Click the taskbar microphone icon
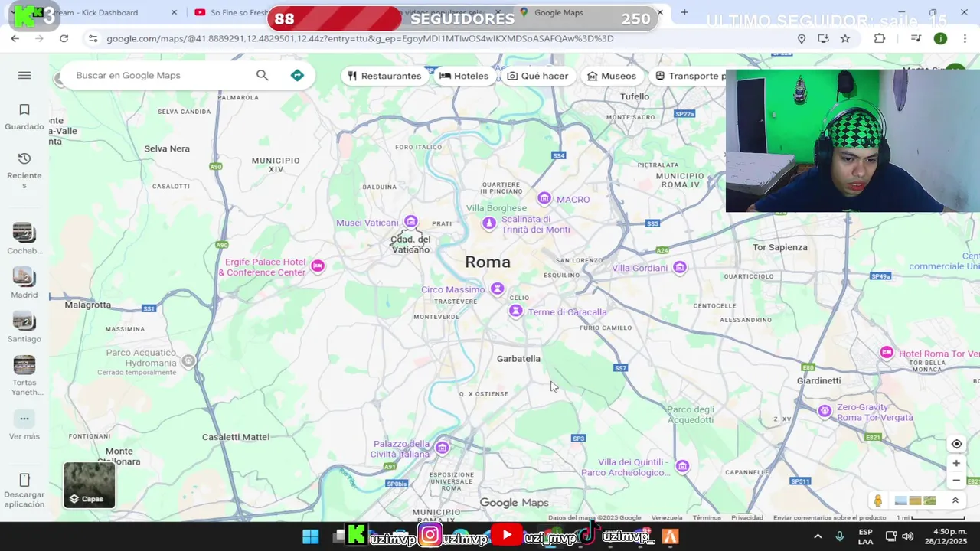The height and width of the screenshot is (551, 980). (x=840, y=536)
